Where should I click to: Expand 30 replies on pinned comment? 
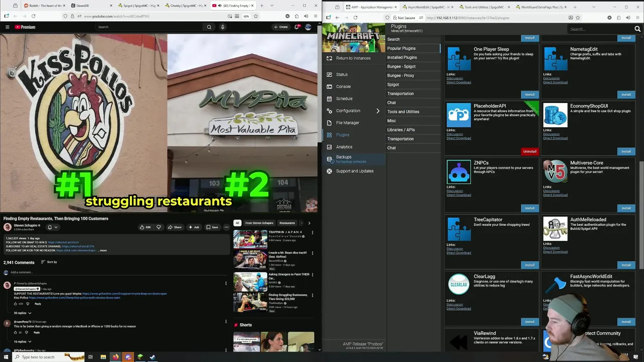(x=22, y=313)
